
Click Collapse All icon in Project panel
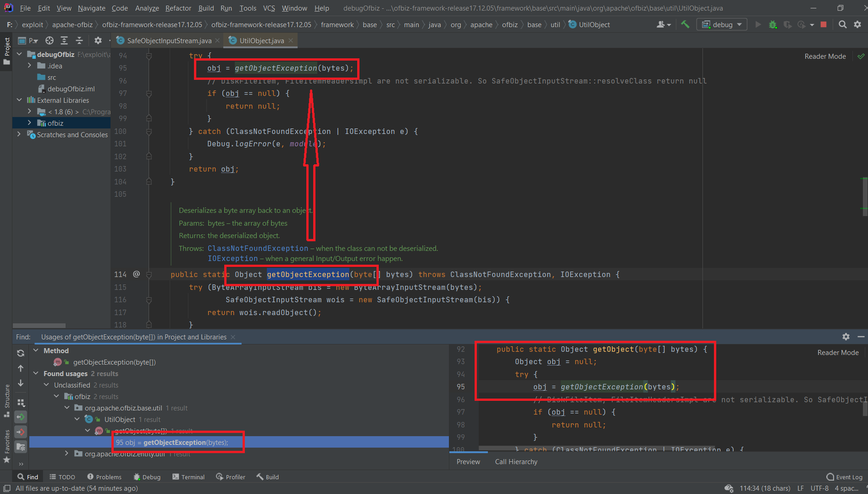(79, 41)
